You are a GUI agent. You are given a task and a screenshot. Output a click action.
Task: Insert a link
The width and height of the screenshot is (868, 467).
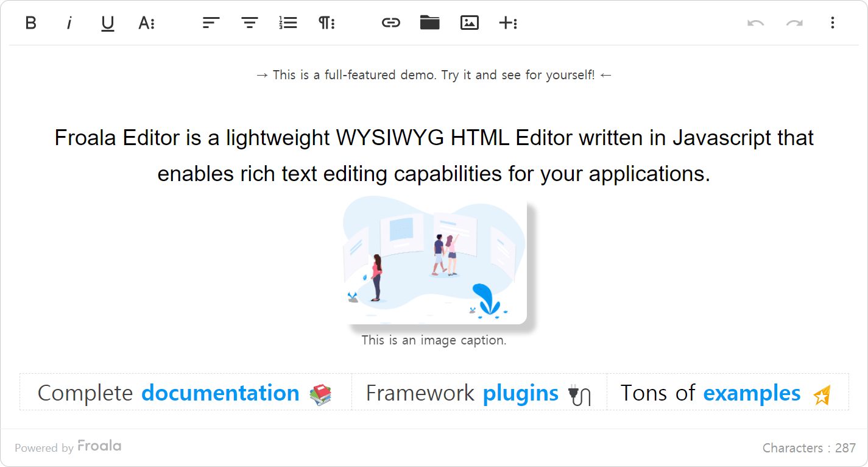pyautogui.click(x=391, y=23)
